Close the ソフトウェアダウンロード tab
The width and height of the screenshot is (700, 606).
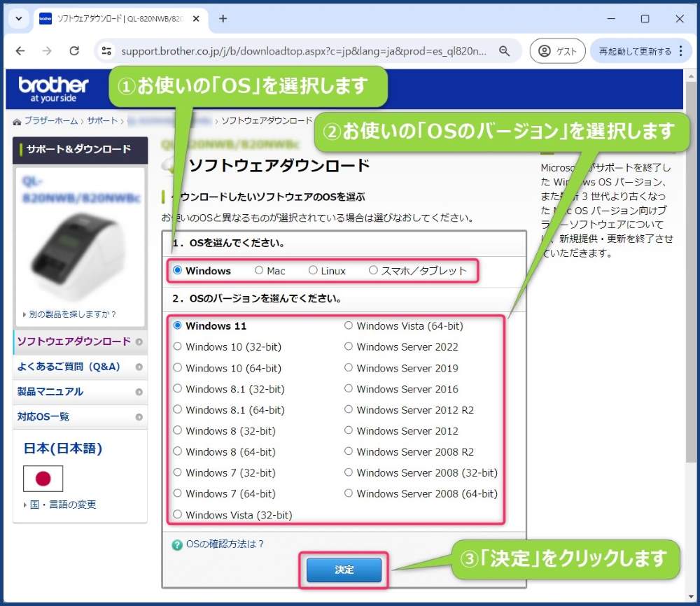[196, 19]
